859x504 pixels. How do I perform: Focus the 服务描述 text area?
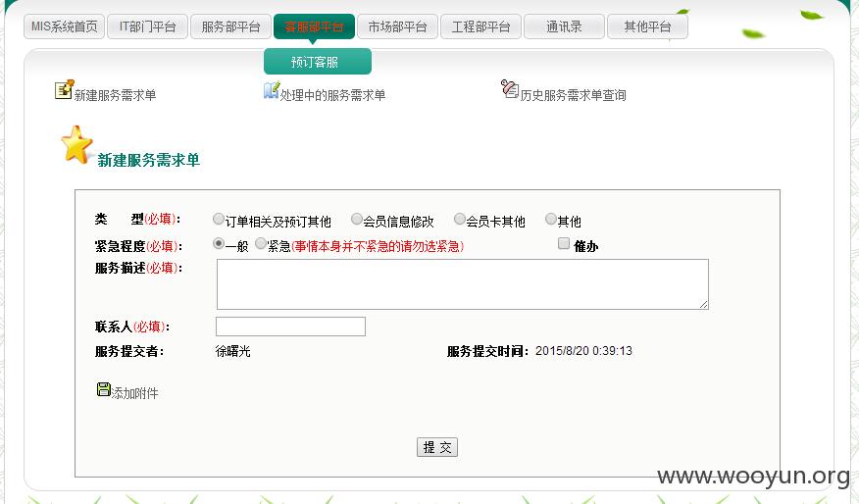[x=463, y=284]
